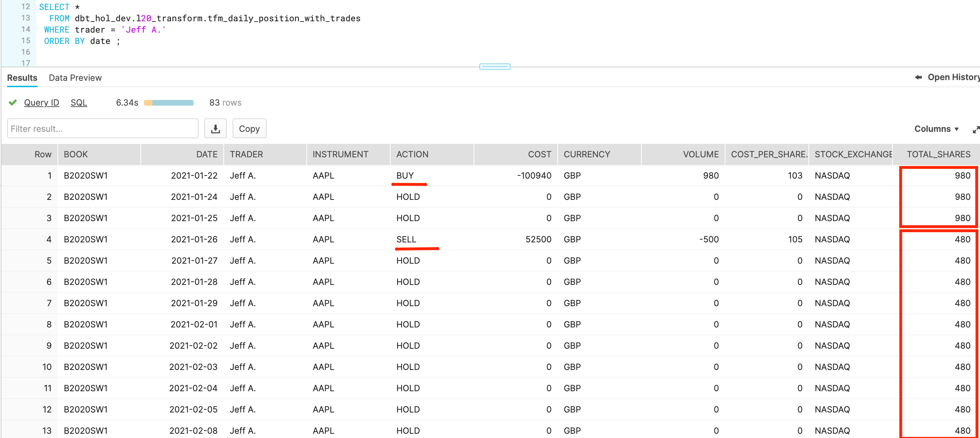The image size is (980, 438).
Task: Select the SELL cell in row 4
Action: point(406,240)
